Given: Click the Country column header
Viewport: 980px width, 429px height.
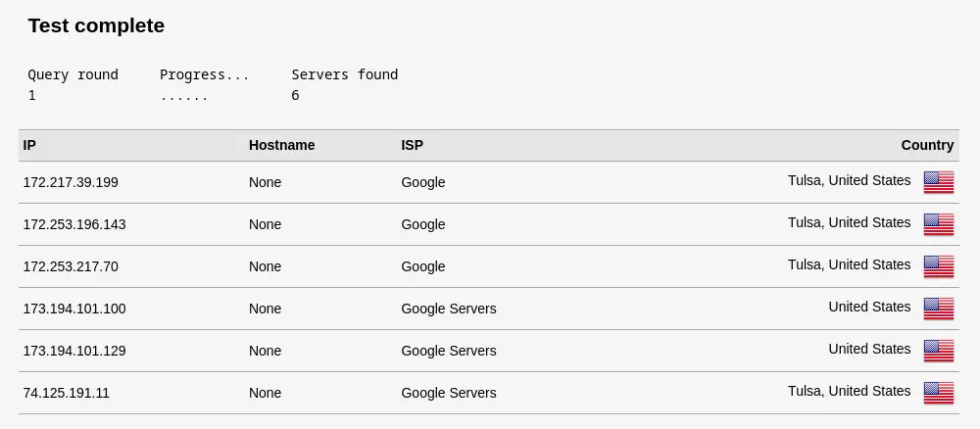Looking at the screenshot, I should 927,145.
